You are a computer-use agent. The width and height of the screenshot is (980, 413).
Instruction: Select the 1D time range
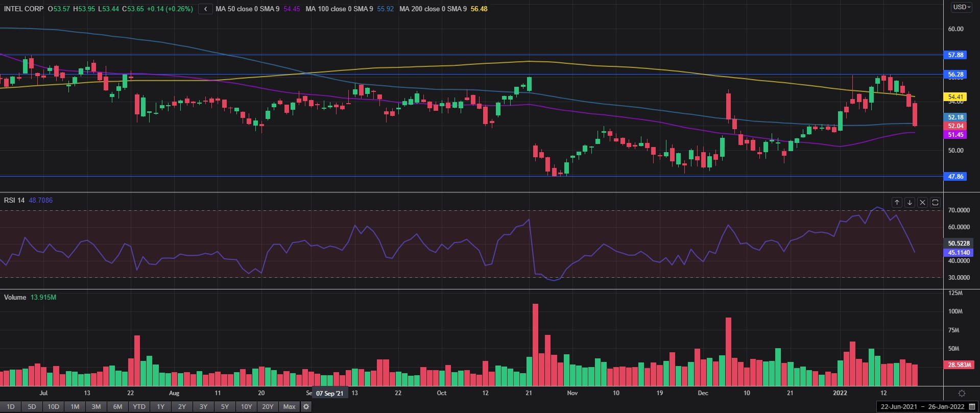click(x=10, y=407)
